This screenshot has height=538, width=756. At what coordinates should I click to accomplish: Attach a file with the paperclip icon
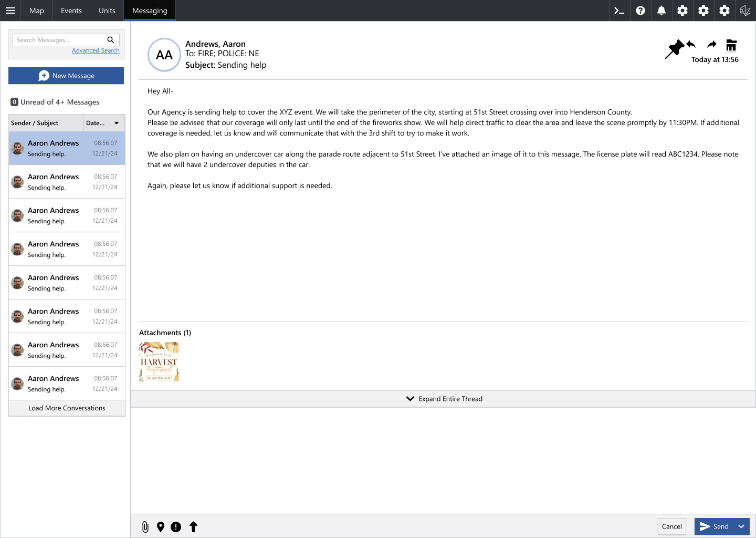click(x=145, y=527)
